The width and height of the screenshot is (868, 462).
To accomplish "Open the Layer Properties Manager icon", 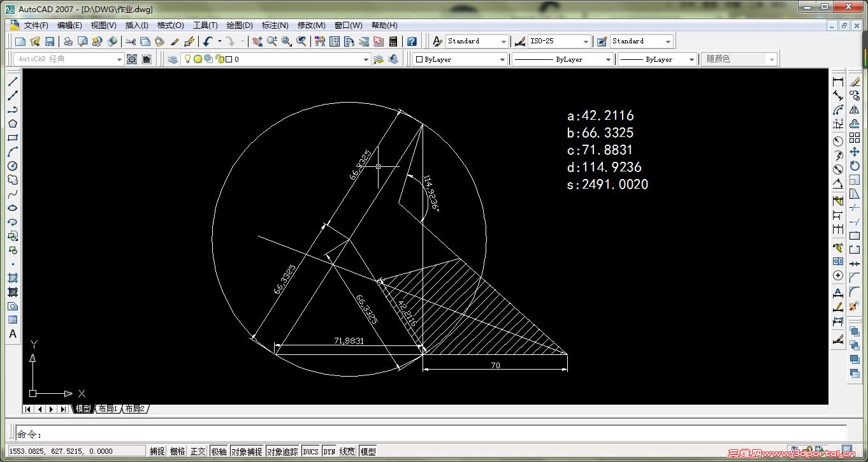I will (173, 59).
